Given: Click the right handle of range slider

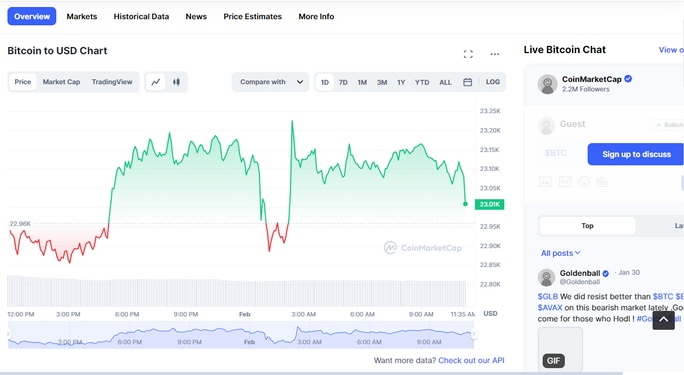Looking at the screenshot, I should click(474, 334).
